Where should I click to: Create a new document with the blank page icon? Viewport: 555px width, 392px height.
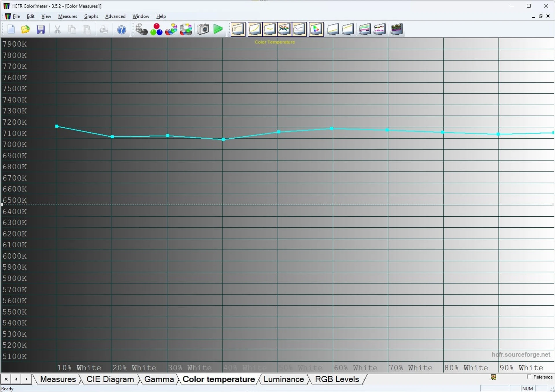click(11, 29)
